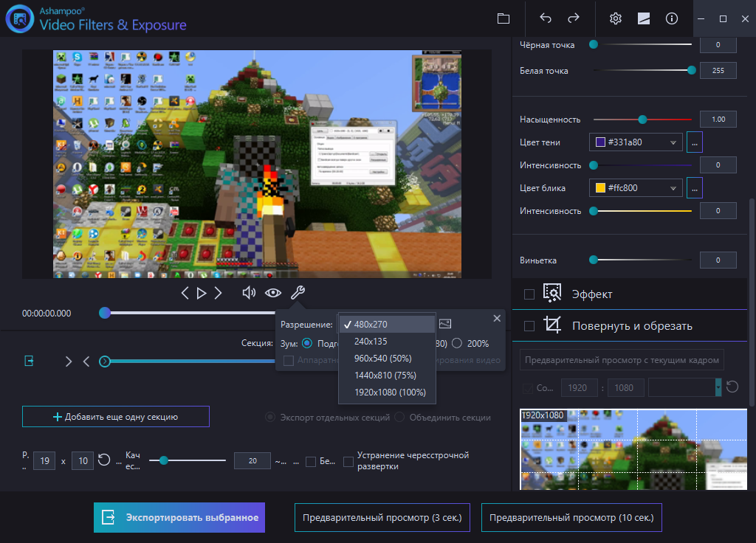Adjust Насыщенность slider
756x543 pixels.
point(642,119)
